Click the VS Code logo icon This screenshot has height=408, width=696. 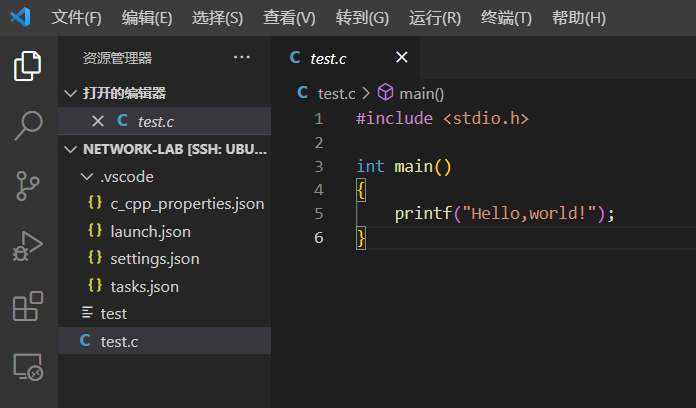(21, 18)
